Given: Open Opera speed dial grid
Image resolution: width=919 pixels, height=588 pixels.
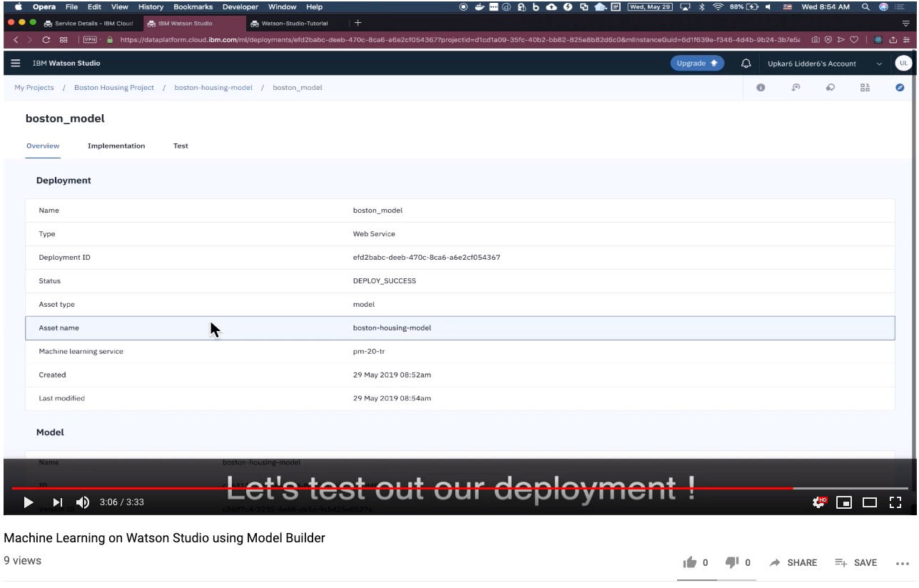Looking at the screenshot, I should (64, 40).
